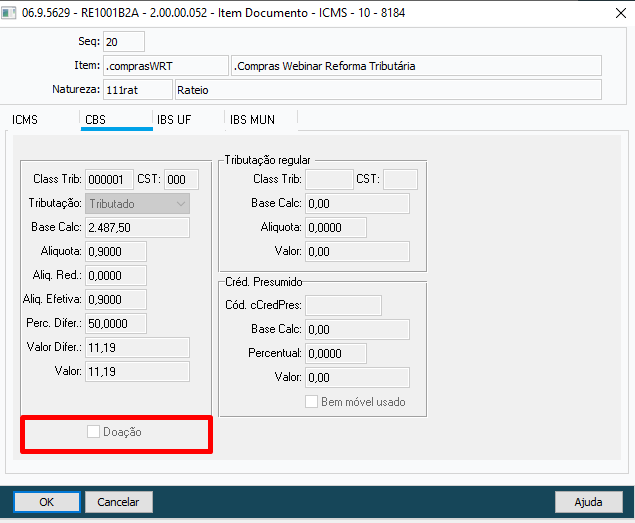Screen dimensions: 635x523
Task: Open help with the Ajuda button
Action: [588, 502]
